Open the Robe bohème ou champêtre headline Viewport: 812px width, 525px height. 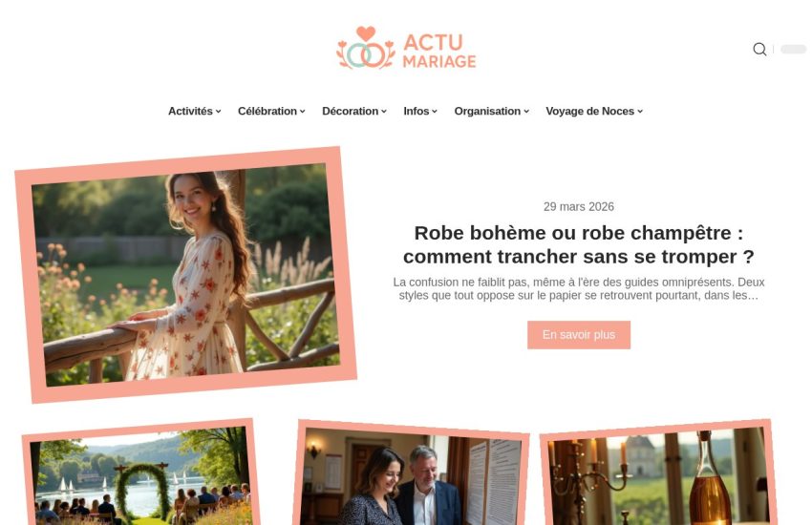click(579, 244)
